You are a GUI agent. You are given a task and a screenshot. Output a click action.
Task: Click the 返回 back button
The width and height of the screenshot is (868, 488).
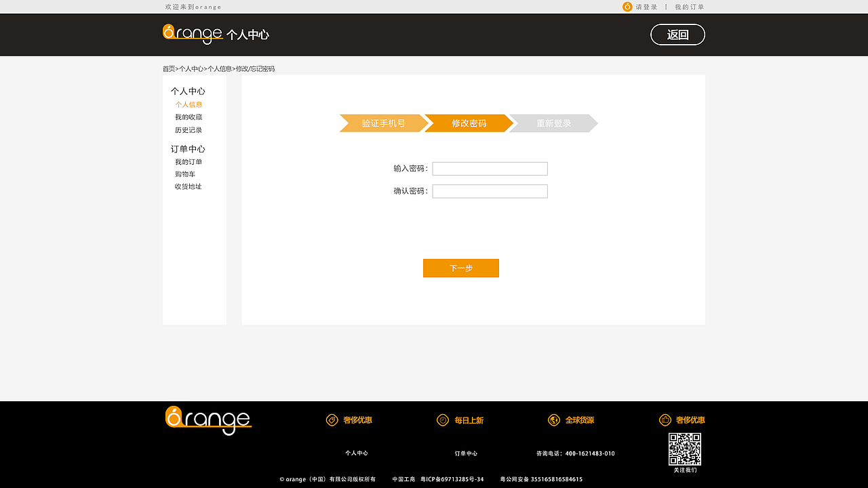(x=677, y=35)
